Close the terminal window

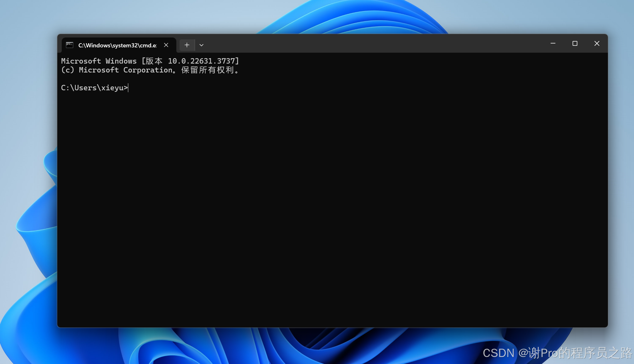pos(597,43)
